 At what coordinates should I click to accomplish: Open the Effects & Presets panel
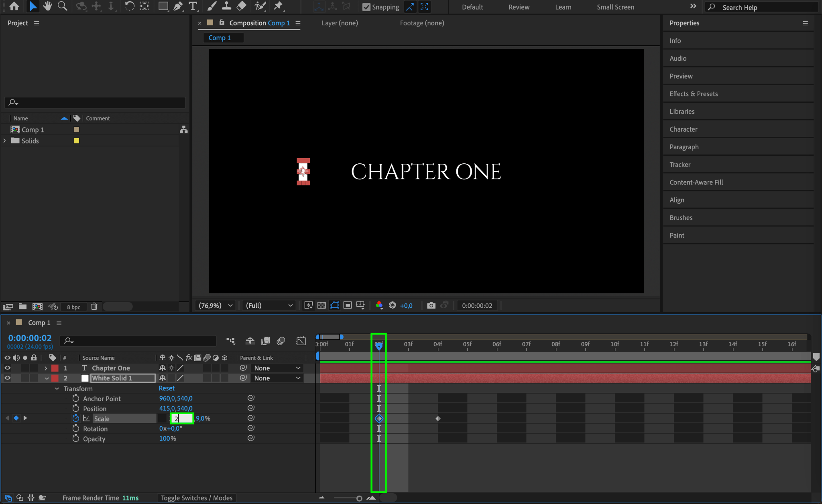tap(693, 93)
